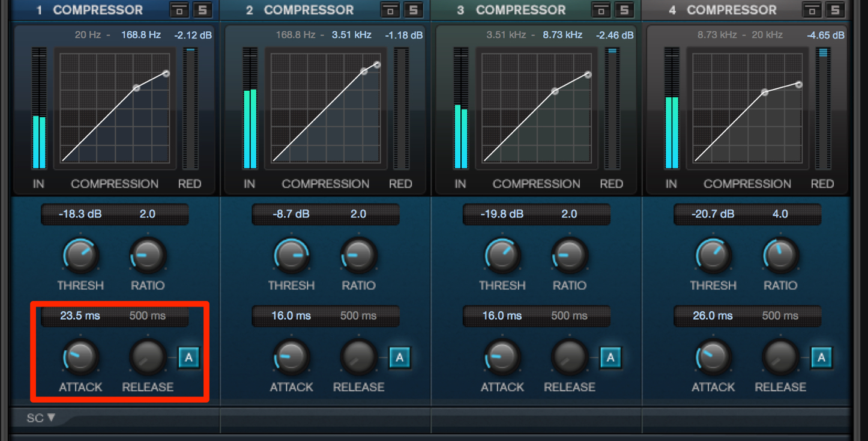Click compressor 1 IN level meter
Viewport: 868px width, 441px height.
pyautogui.click(x=39, y=108)
